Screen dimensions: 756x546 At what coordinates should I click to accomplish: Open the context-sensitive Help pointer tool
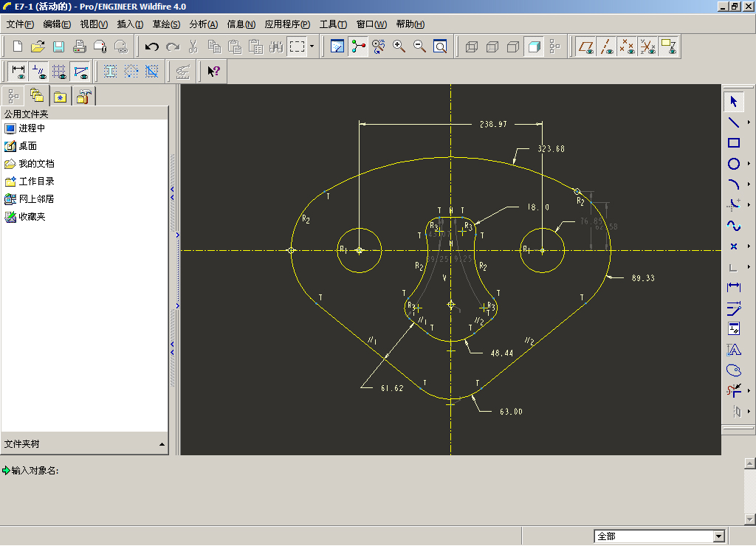[x=213, y=72]
